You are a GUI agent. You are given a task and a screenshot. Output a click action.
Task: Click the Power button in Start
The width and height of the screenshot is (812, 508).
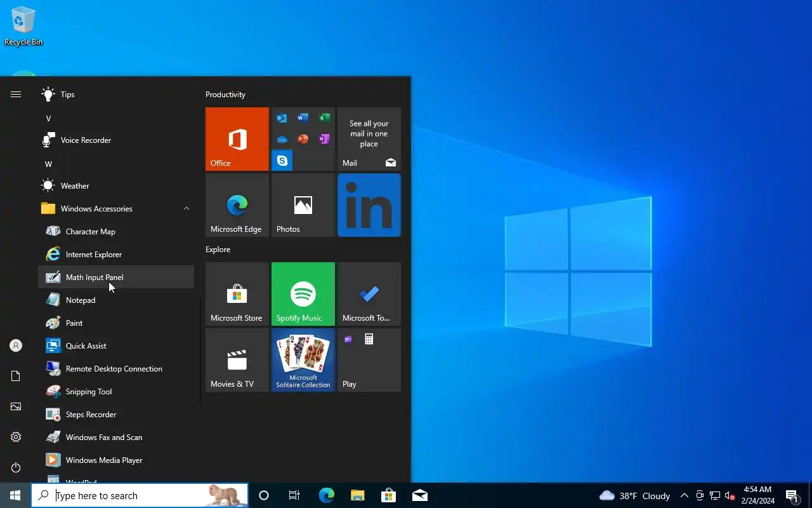click(x=16, y=468)
